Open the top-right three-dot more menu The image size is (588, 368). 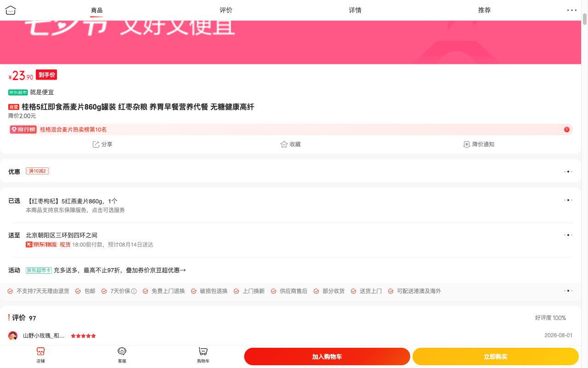(572, 10)
